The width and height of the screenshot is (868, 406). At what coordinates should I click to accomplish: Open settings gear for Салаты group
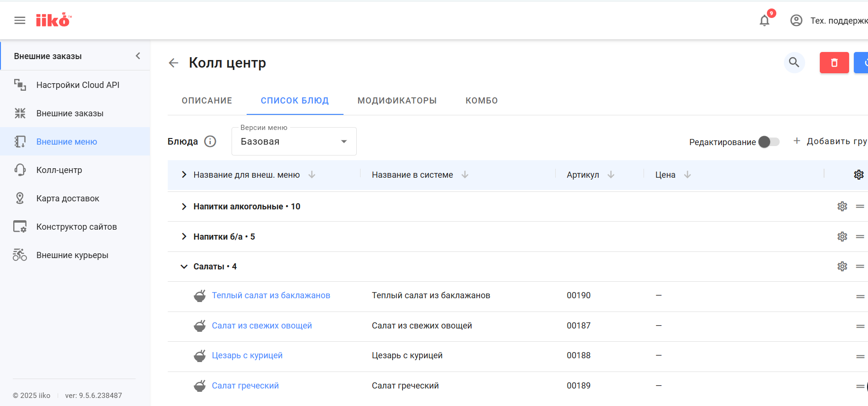point(842,267)
